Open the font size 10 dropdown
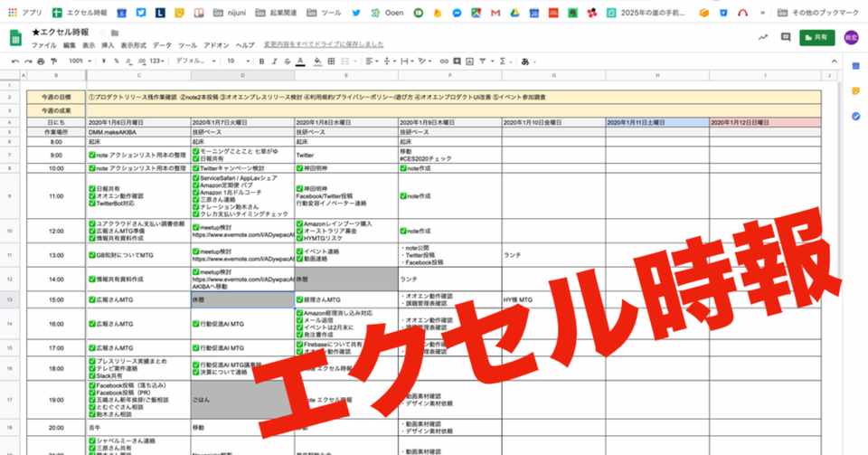 pos(238,62)
